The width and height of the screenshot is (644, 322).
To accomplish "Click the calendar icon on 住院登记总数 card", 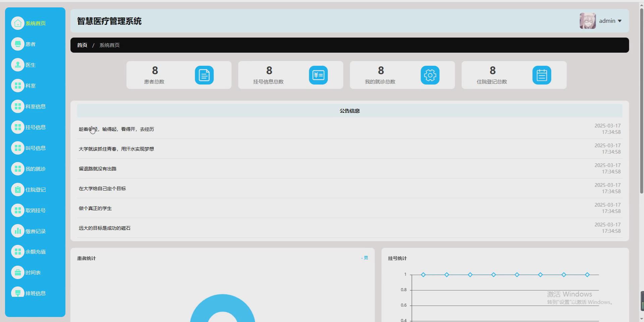I will [542, 75].
